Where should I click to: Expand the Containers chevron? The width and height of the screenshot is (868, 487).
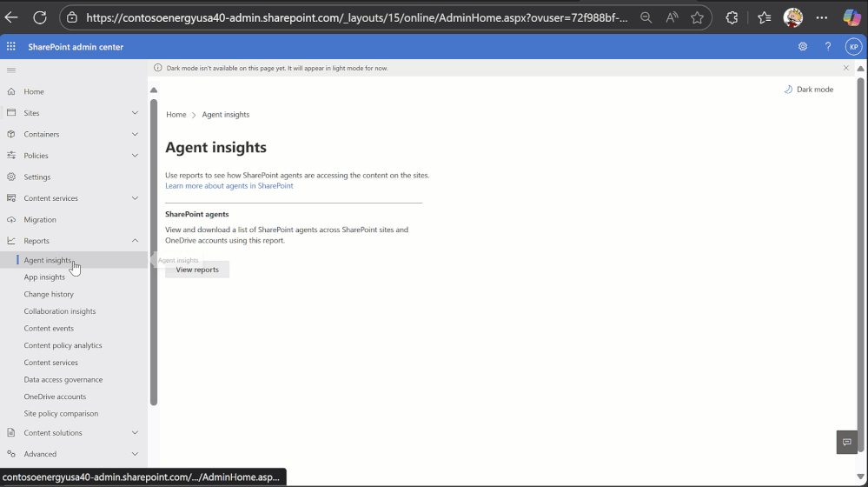click(x=135, y=134)
